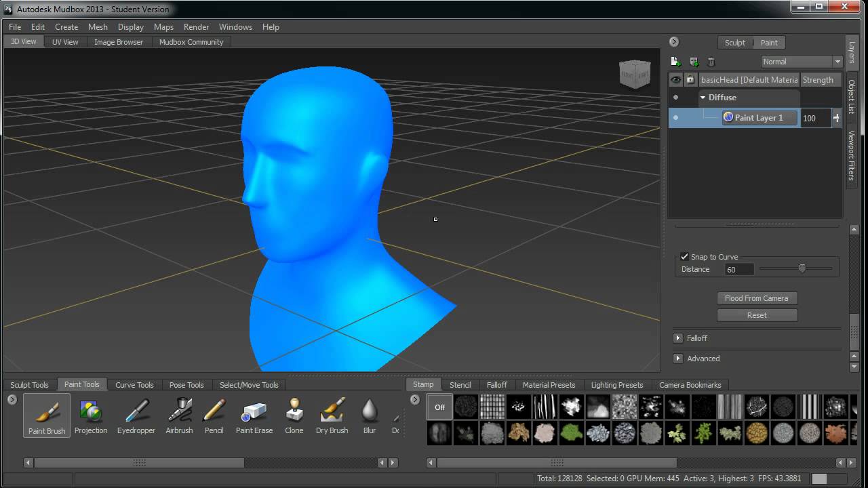This screenshot has height=488, width=868.
Task: Click the stamp tray horizontal scrollbar
Action: click(x=557, y=463)
